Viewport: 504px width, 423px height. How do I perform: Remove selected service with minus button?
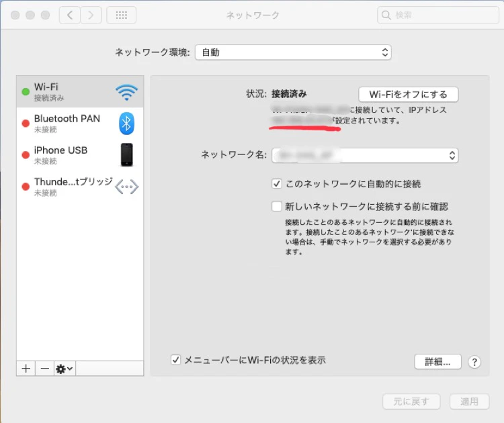(x=44, y=369)
